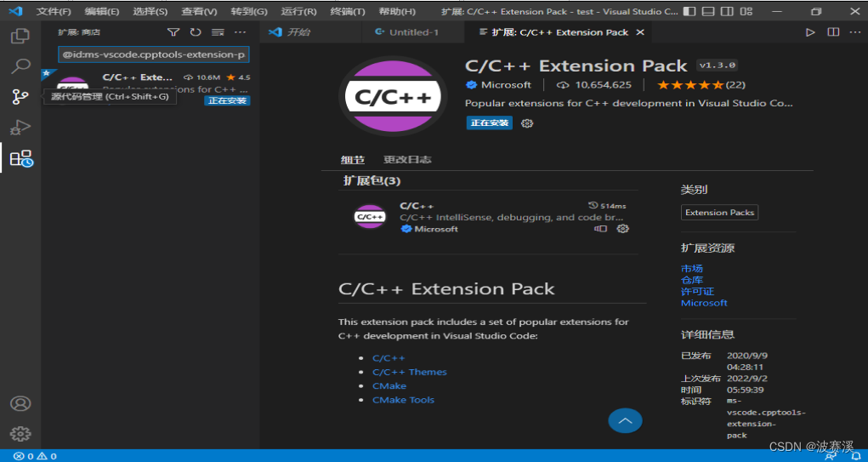This screenshot has width=868, height=462.
Task: Click the installing badge in the sidebar list
Action: [x=227, y=100]
